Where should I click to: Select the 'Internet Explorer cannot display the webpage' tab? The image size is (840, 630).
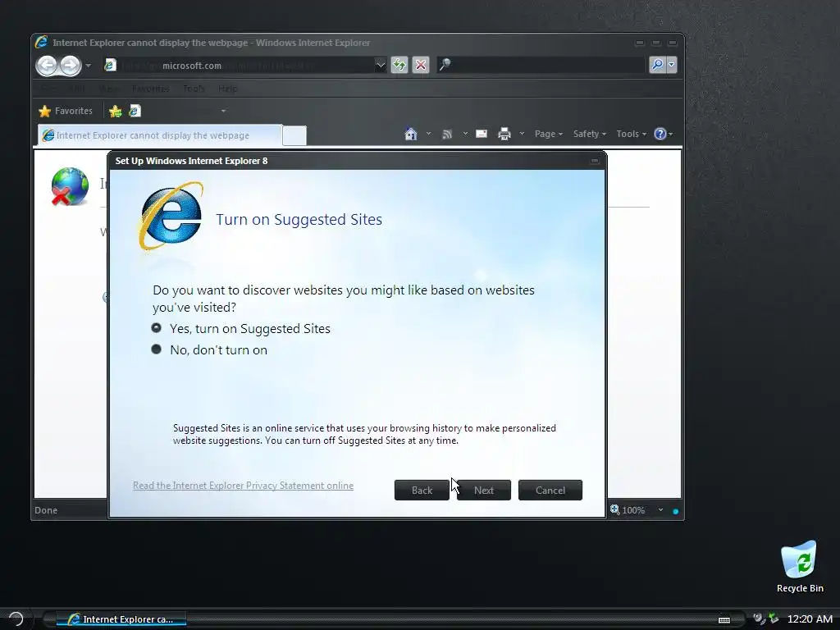pyautogui.click(x=160, y=135)
